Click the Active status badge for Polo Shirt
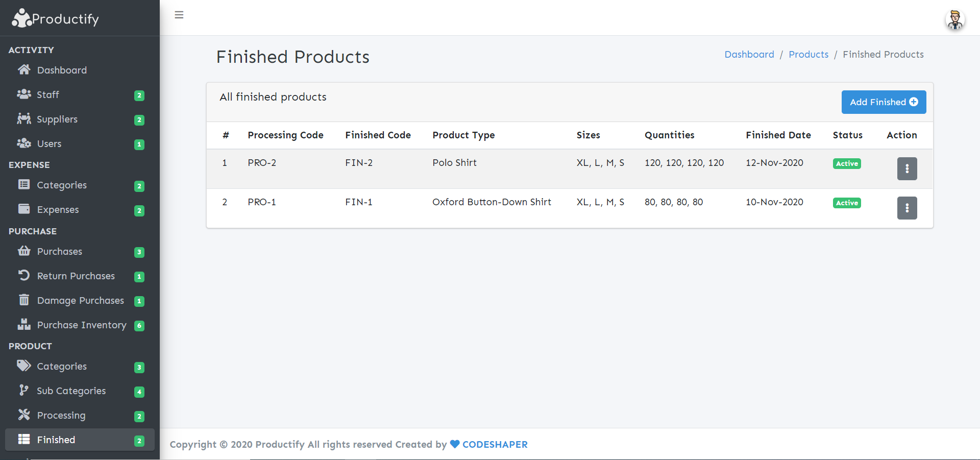This screenshot has width=980, height=460. 846,163
